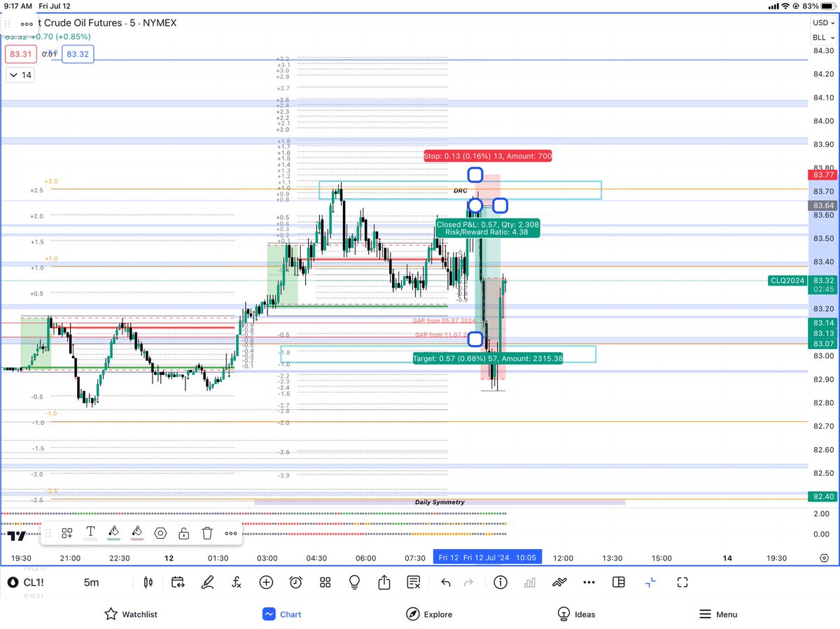Select the Daily Symmetry label
The width and height of the screenshot is (840, 629).
click(x=440, y=502)
